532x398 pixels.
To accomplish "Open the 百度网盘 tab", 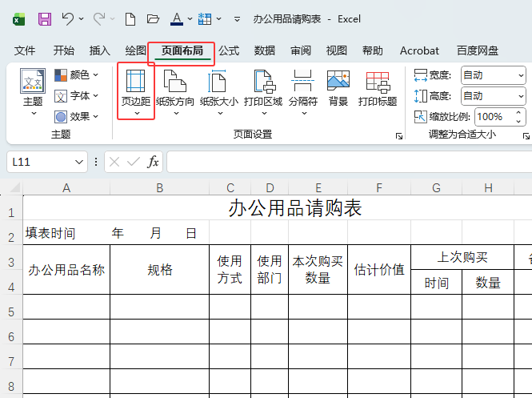I will [x=478, y=50].
